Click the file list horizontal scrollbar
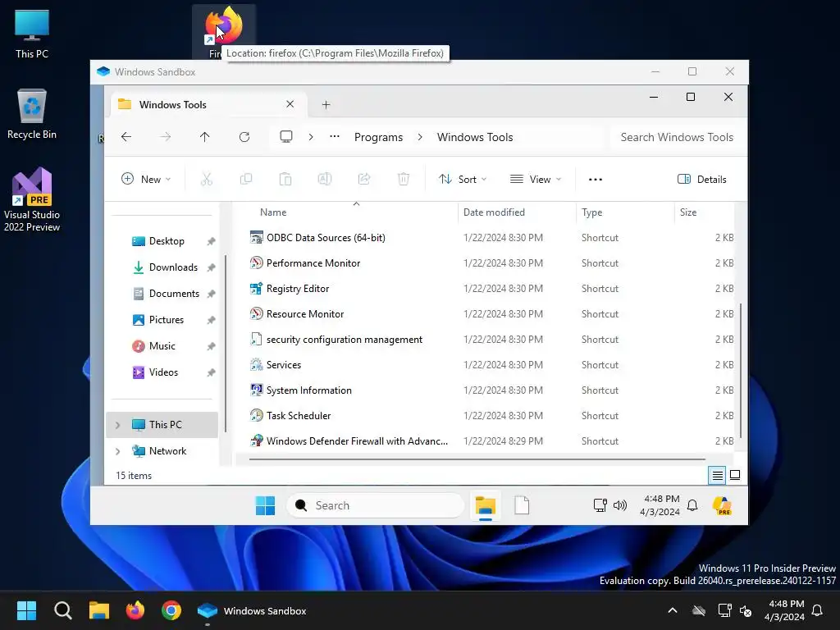 coord(477,459)
